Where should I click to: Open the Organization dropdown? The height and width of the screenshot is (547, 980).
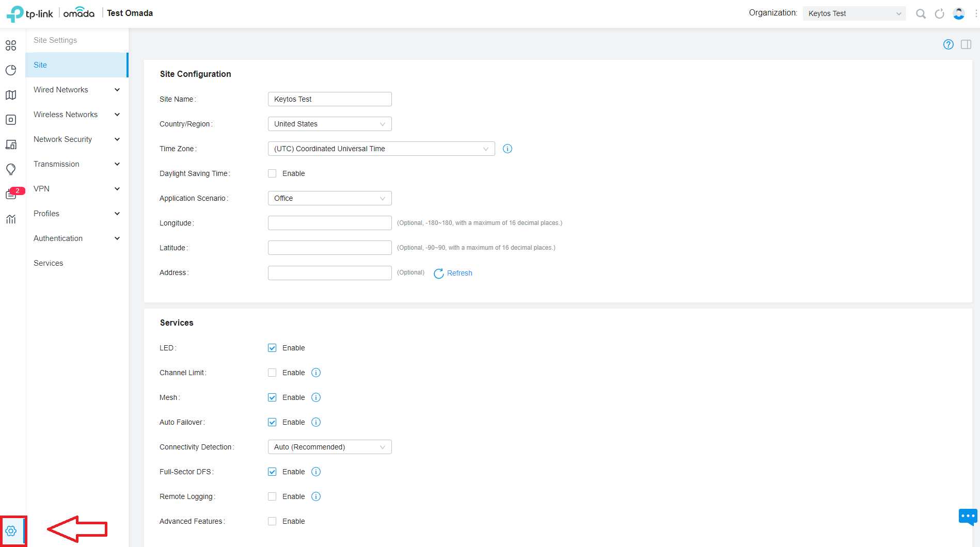855,13
